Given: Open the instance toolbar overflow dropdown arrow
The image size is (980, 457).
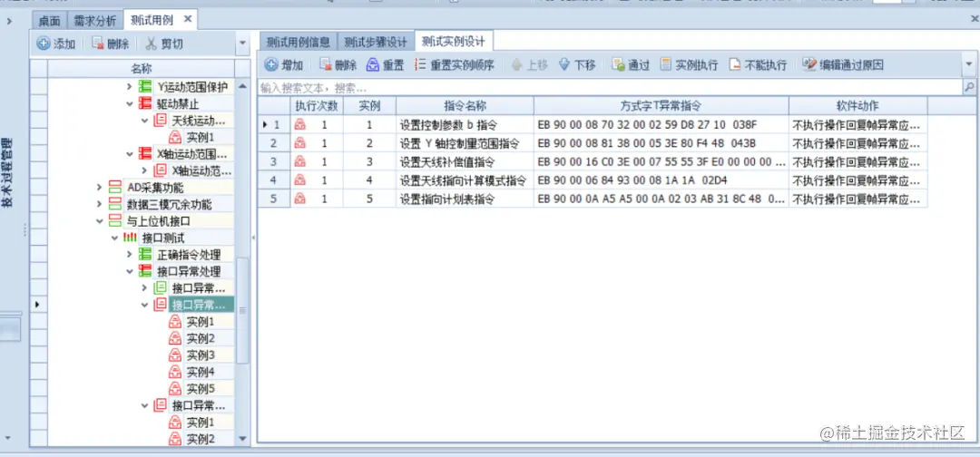Looking at the screenshot, I should tap(969, 65).
